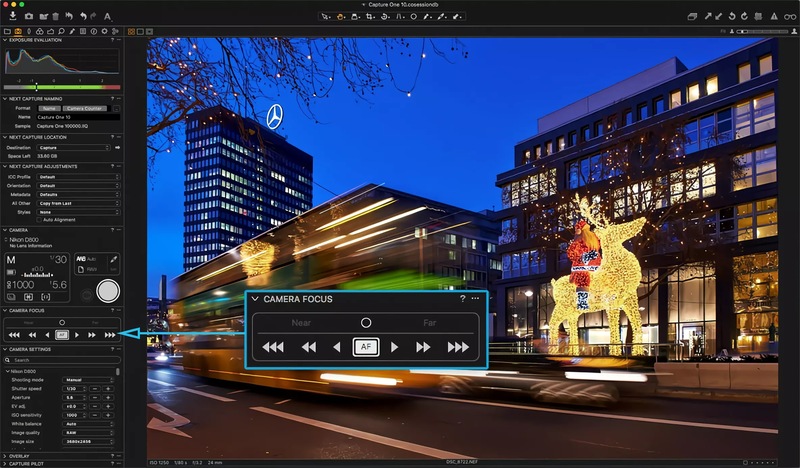Image resolution: width=800 pixels, height=468 pixels.
Task: Click the variants stack icon top right
Action: pos(692,16)
